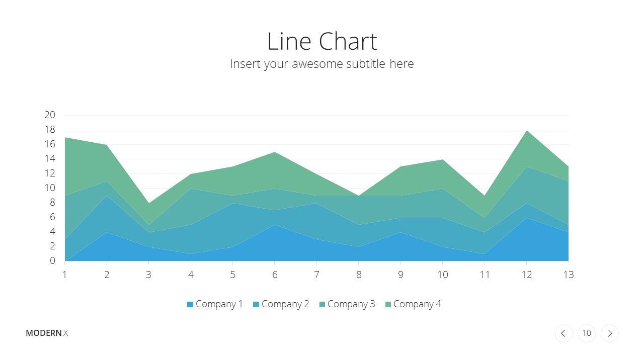Click the Company 4 legend color square
644x362 pixels.
[x=388, y=304]
